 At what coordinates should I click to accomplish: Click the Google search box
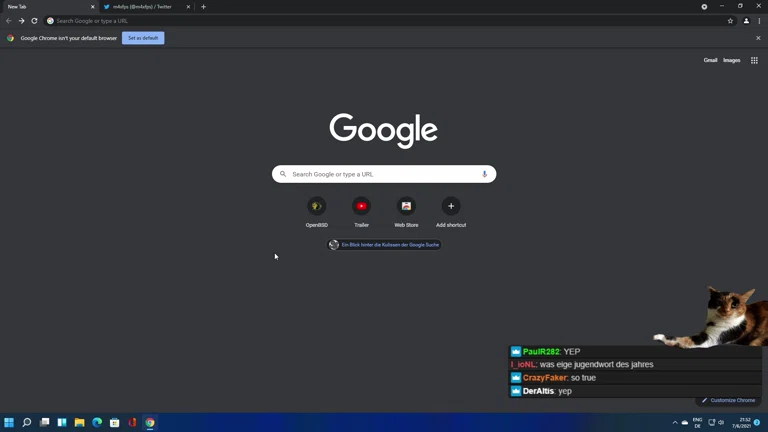point(384,174)
